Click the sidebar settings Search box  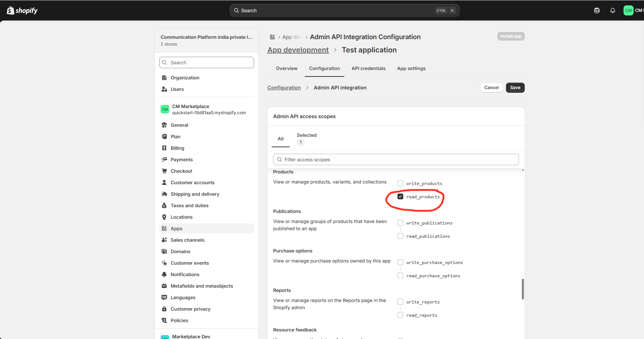coord(207,62)
